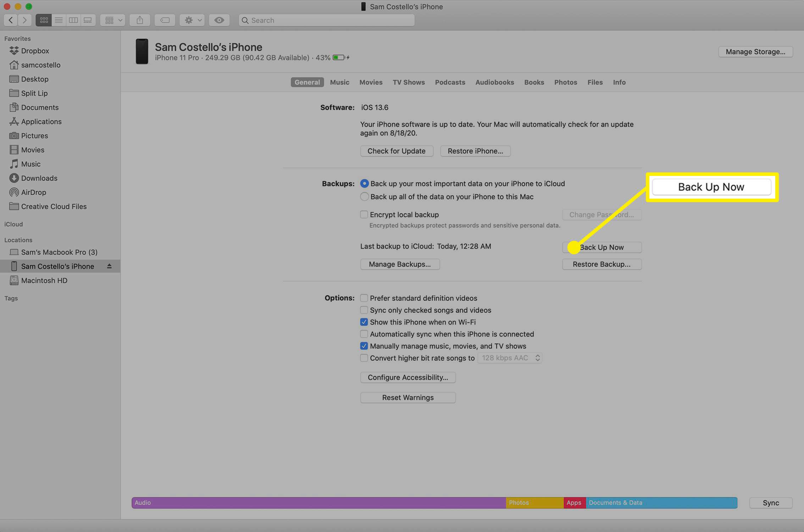The width and height of the screenshot is (804, 532).
Task: Switch to the Info tab
Action: 619,82
